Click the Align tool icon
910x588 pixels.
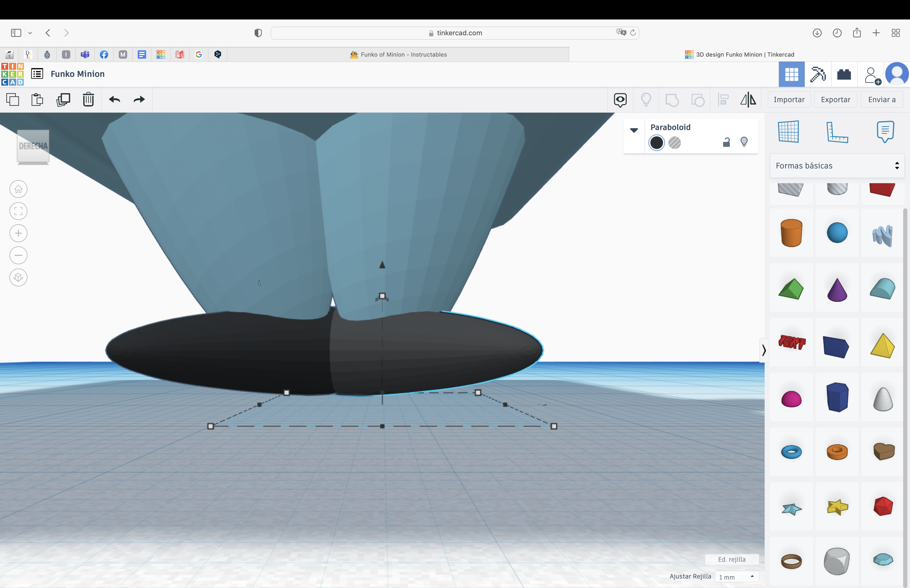point(723,100)
